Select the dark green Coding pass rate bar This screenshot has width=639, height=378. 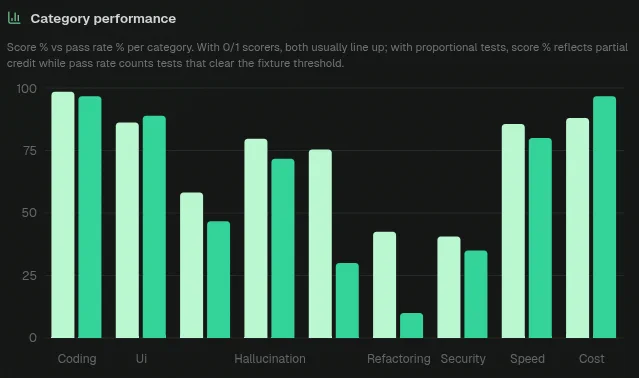[x=90, y=217]
